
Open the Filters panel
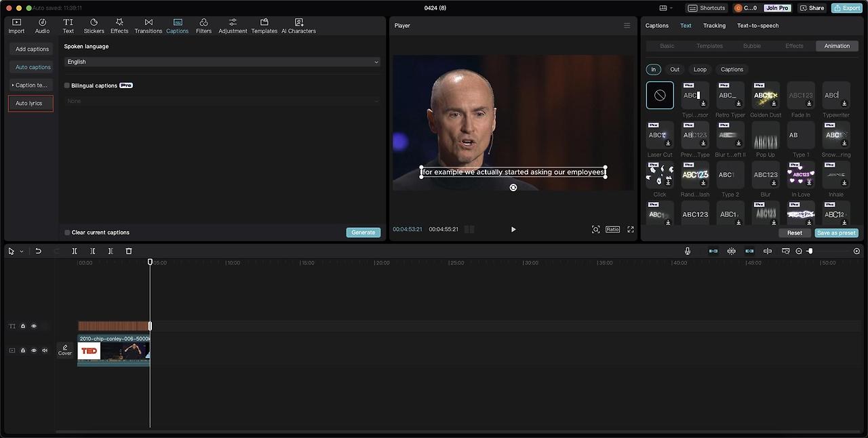(203, 26)
